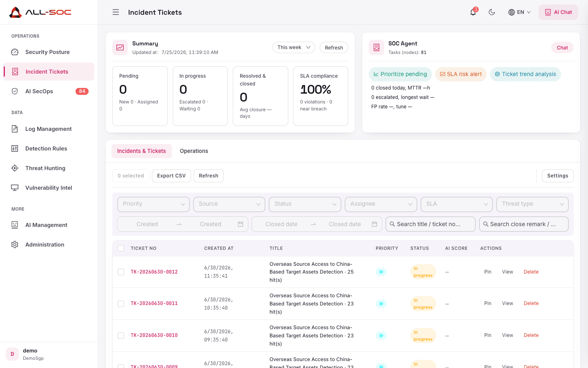
Task: Expand the Assignee filter dropdown
Action: tap(381, 204)
